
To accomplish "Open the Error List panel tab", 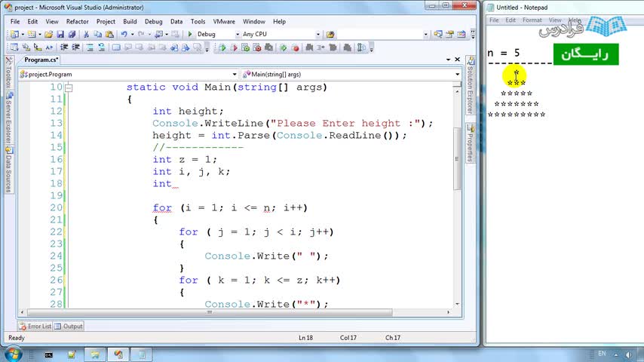I will coord(35,327).
